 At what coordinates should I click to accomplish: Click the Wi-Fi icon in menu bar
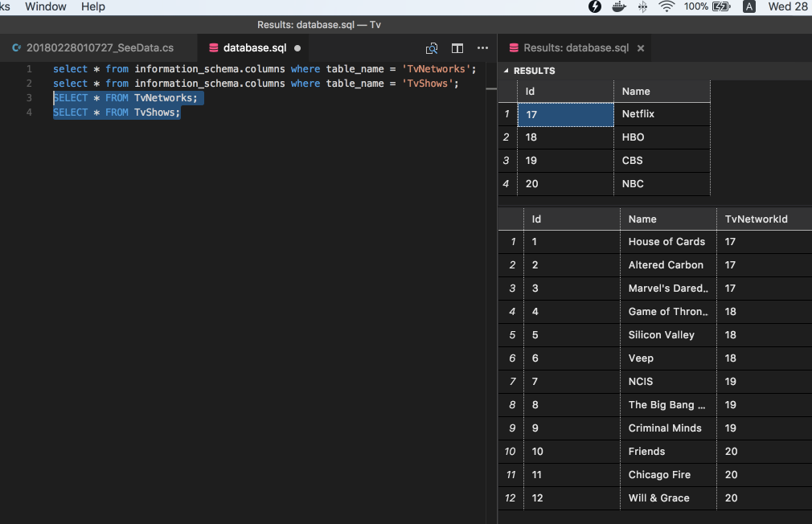[666, 6]
